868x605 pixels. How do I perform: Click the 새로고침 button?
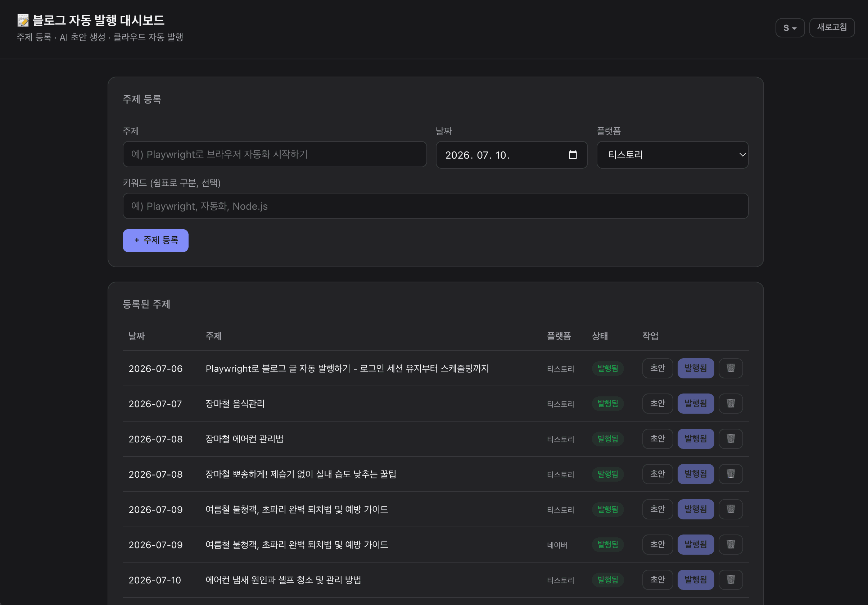pos(832,28)
